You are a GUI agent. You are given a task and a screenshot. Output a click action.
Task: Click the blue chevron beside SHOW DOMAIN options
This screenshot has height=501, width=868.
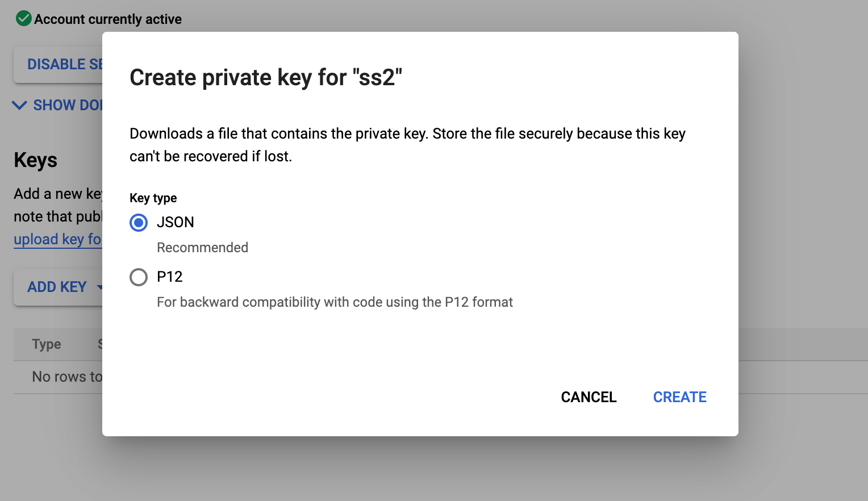coord(19,105)
